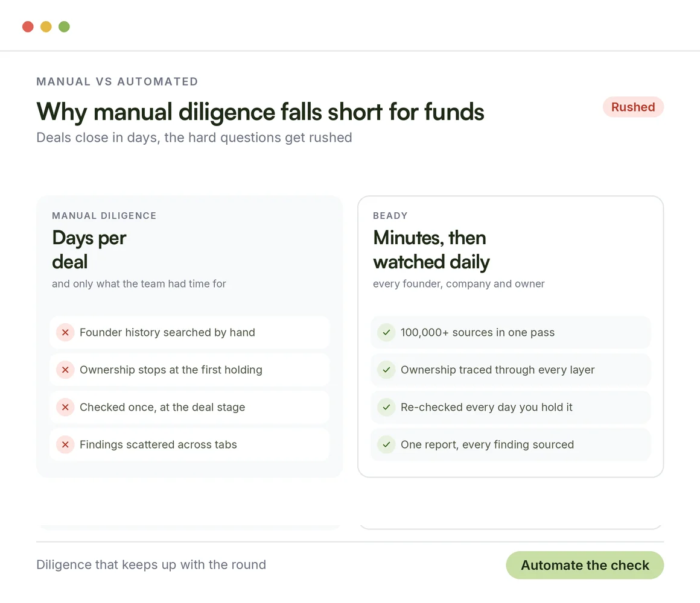Select the text 'Ownership stops at the first holding'
Viewport: 700px width, 603px height.
(x=171, y=370)
